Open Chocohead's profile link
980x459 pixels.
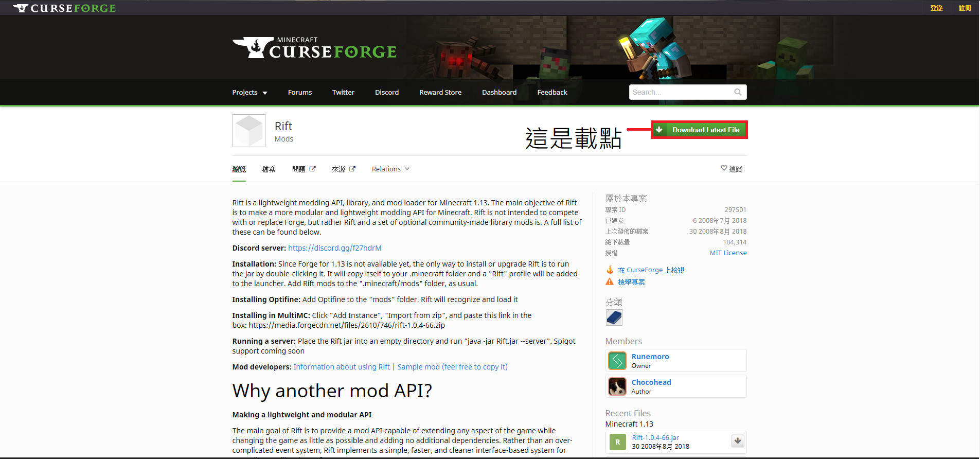click(651, 382)
